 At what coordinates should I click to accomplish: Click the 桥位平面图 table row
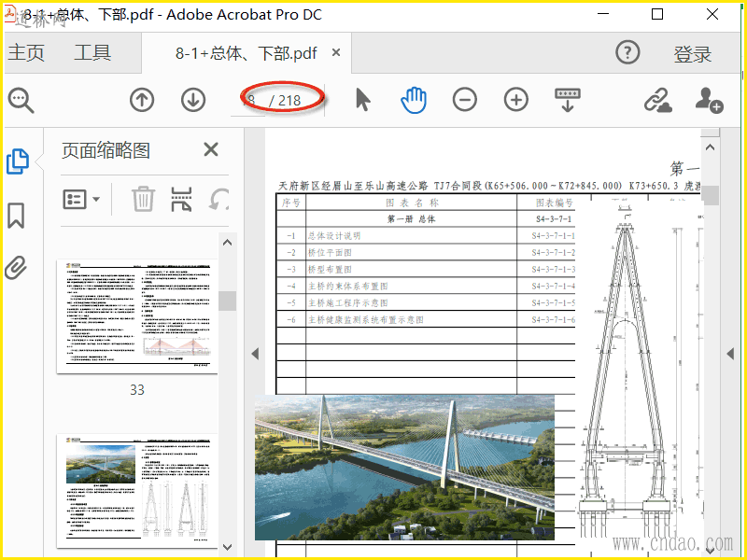(426, 252)
